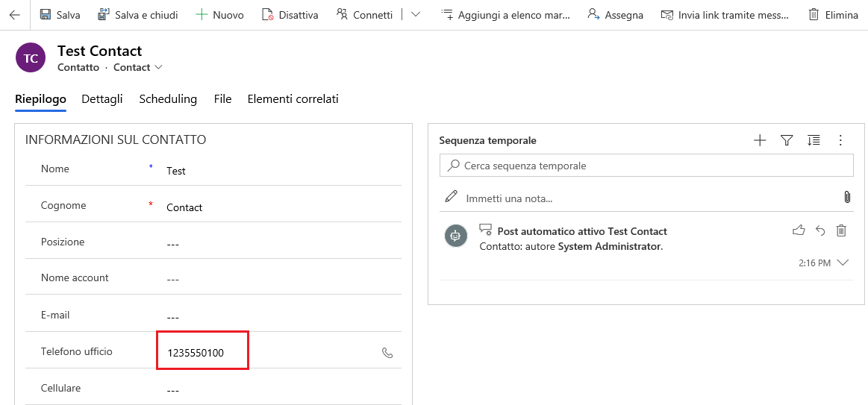The width and height of the screenshot is (868, 405).
Task: Delete the automatic post using trash icon
Action: pyautogui.click(x=841, y=230)
